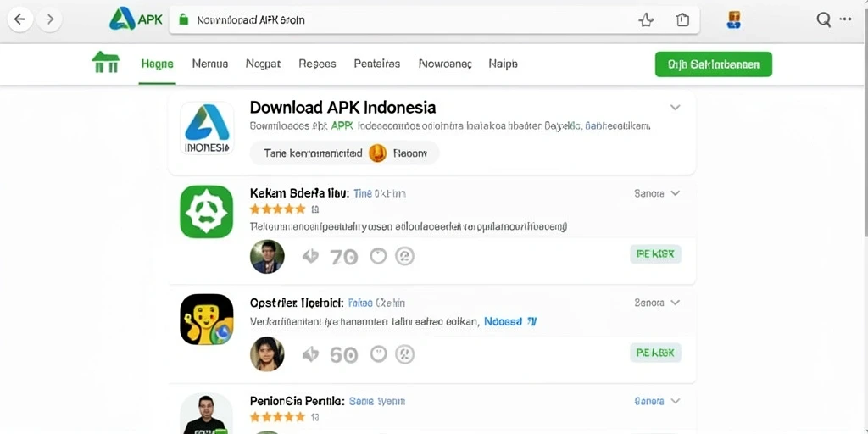868x434 pixels.
Task: Click the browser search magnifier icon
Action: pyautogui.click(x=824, y=20)
